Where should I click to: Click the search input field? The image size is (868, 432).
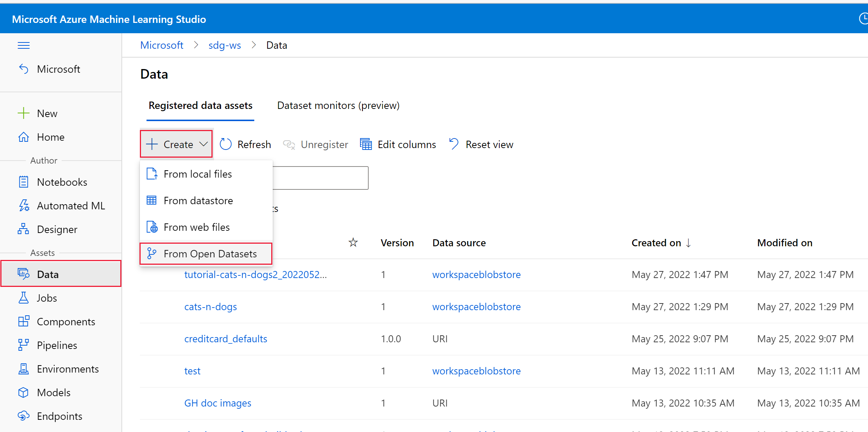(x=320, y=178)
